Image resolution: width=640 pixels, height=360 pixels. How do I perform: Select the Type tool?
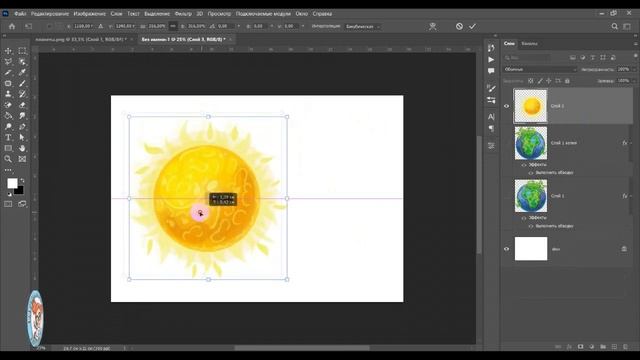pos(8,138)
